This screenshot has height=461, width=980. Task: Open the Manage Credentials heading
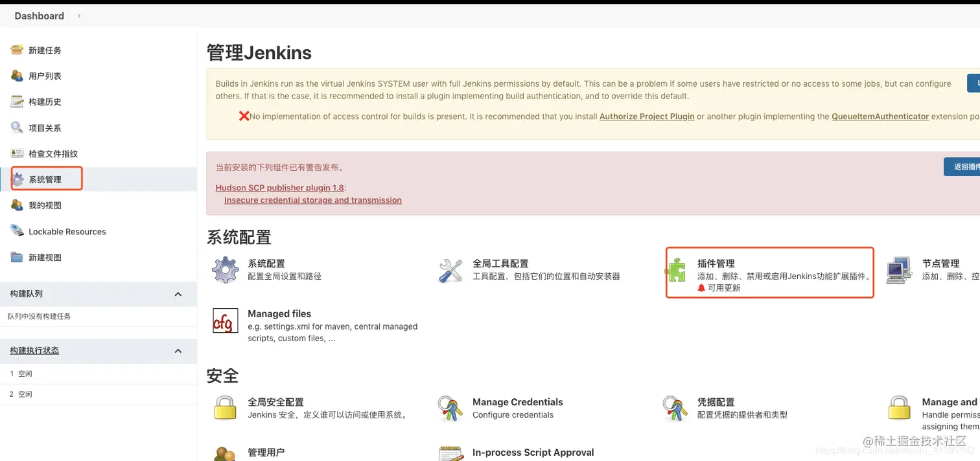click(x=518, y=402)
